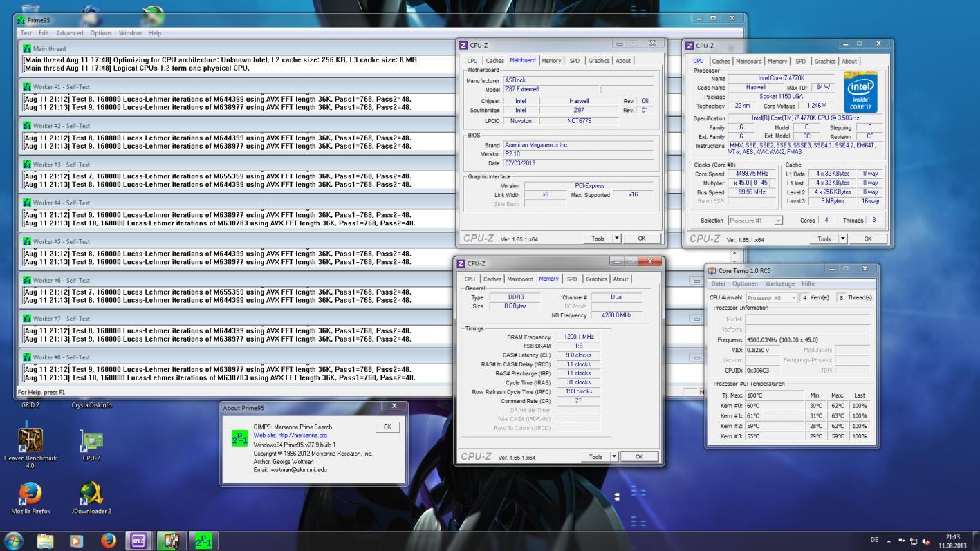Click the Firefox taskbar icon

click(108, 541)
